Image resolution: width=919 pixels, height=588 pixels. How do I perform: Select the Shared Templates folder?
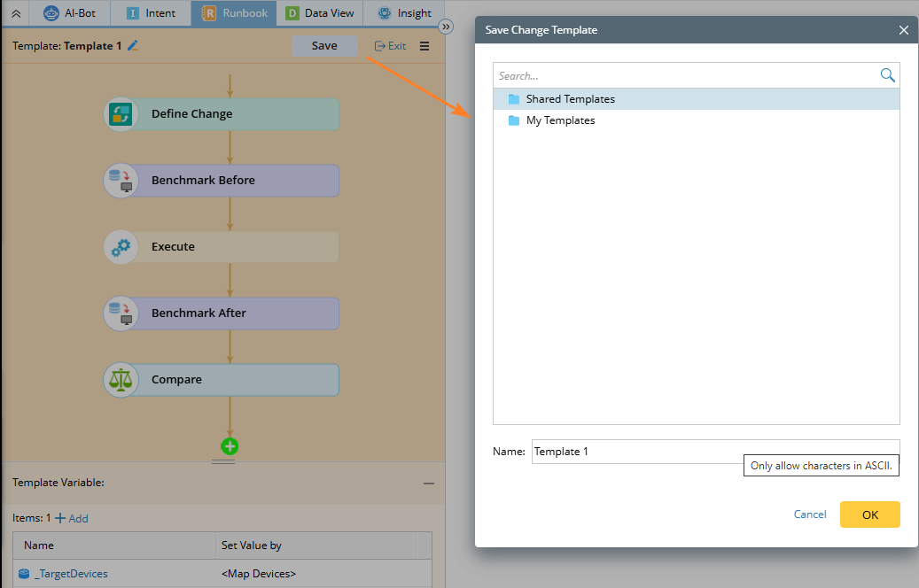point(570,99)
